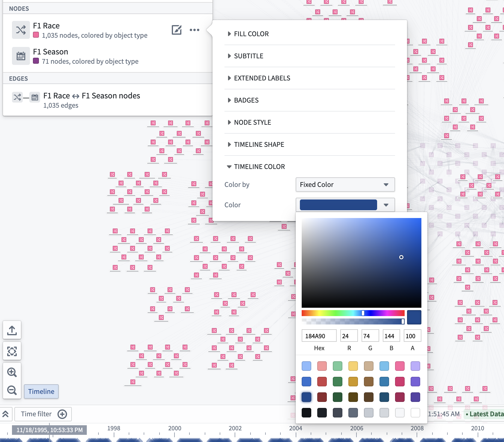
Task: Click the alpha opacity slider
Action: coord(353,321)
